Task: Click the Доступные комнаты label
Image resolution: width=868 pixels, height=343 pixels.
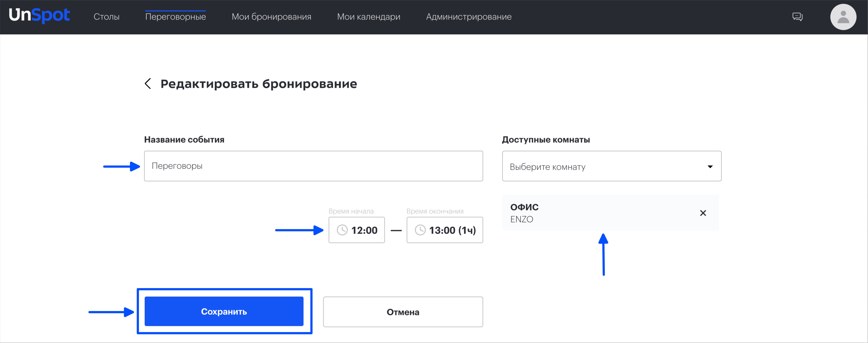Action: [546, 140]
